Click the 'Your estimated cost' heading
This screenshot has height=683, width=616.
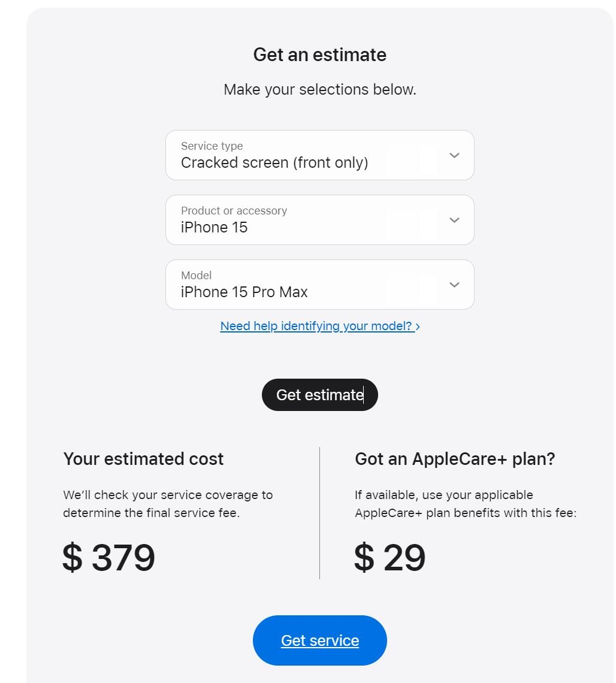[143, 459]
